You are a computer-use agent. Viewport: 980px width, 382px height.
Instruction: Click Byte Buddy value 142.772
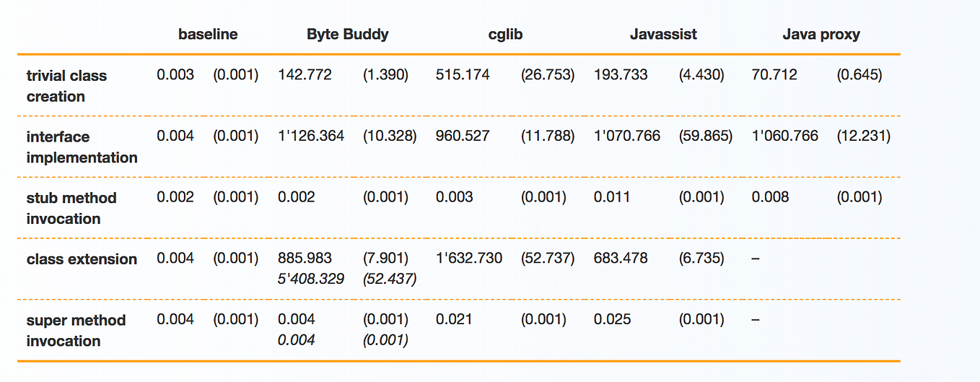pyautogui.click(x=305, y=74)
